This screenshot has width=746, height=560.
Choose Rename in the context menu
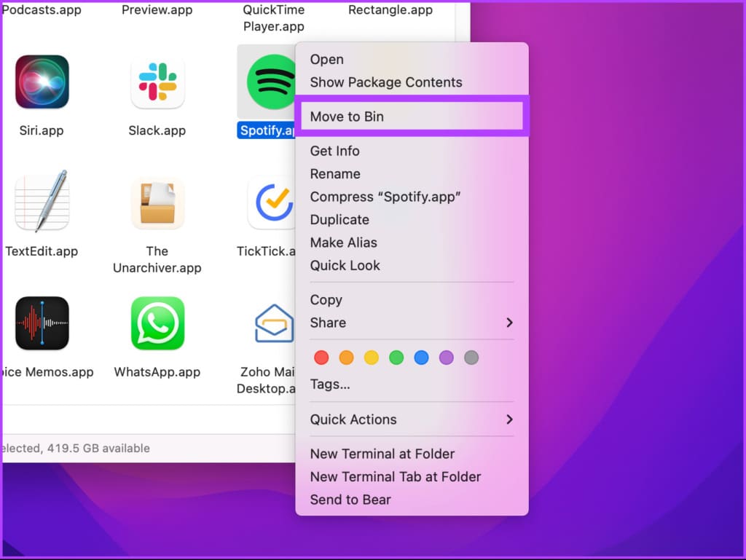pyautogui.click(x=412, y=173)
